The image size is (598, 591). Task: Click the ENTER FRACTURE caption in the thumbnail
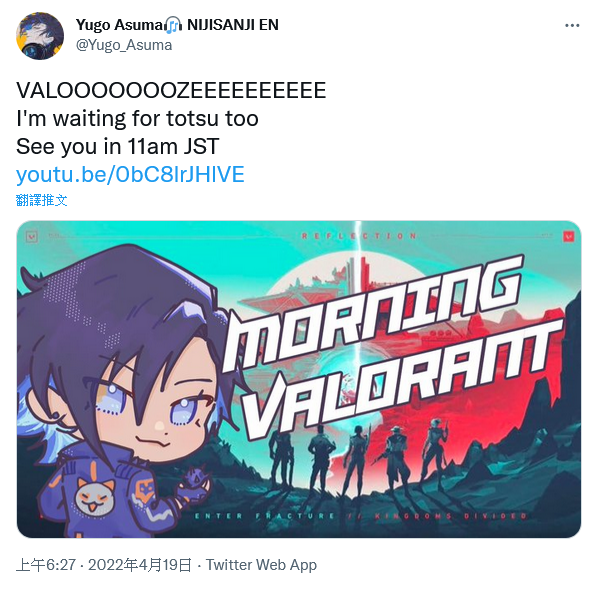264,516
